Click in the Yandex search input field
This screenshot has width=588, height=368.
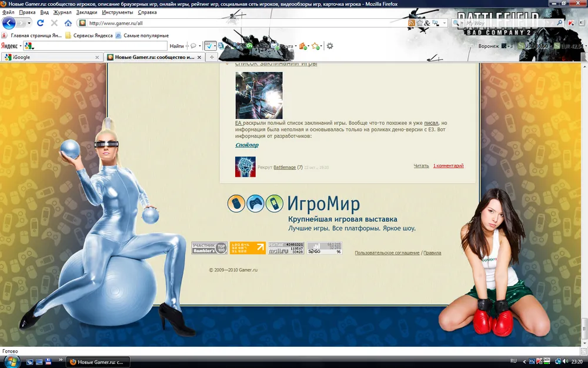pyautogui.click(x=100, y=46)
